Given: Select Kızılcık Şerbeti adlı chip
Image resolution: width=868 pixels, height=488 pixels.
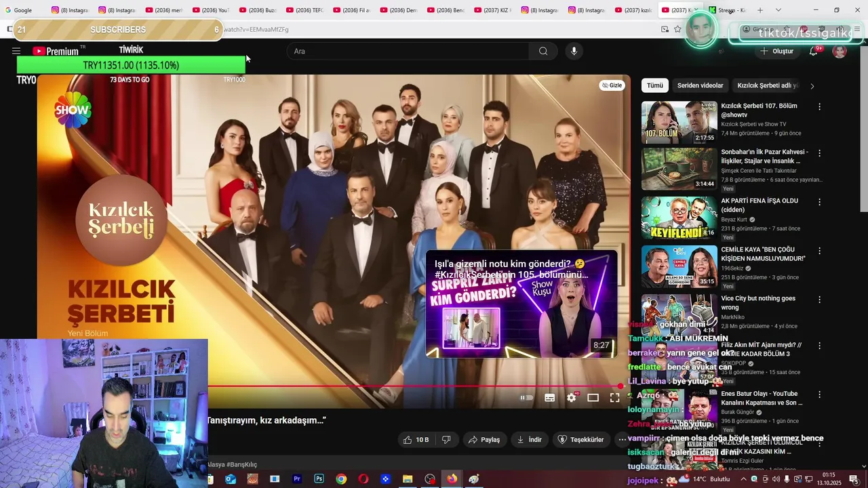Looking at the screenshot, I should pos(768,85).
